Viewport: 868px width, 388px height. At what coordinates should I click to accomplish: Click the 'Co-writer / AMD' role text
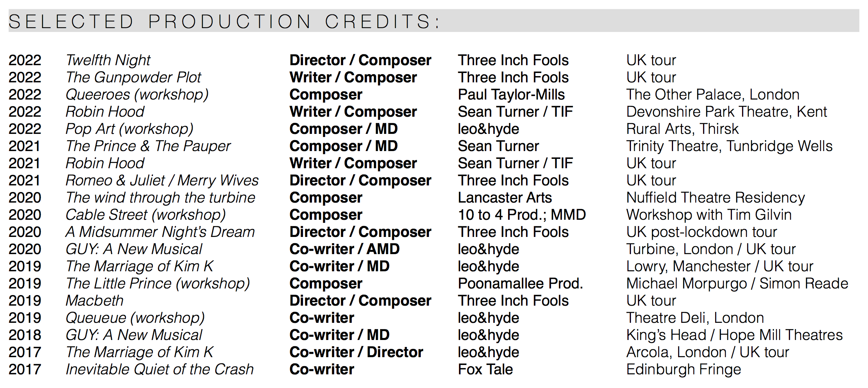pos(344,249)
